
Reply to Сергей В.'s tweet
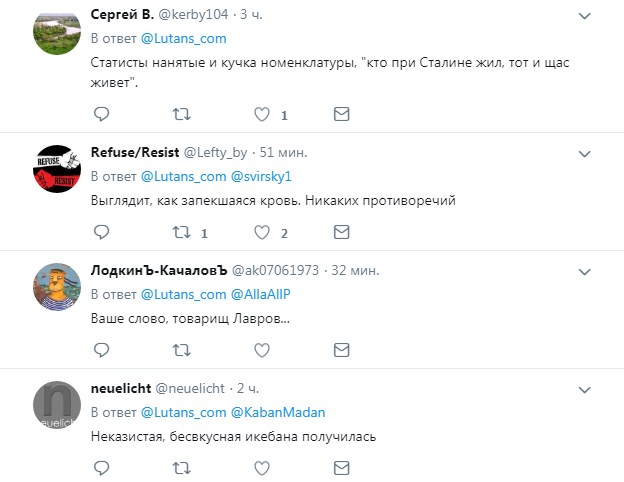coord(101,115)
